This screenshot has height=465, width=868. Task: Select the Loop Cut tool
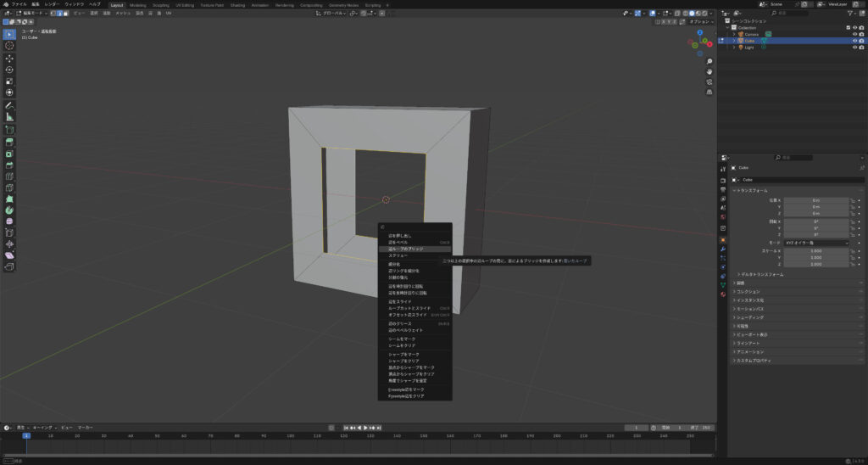[x=9, y=176]
